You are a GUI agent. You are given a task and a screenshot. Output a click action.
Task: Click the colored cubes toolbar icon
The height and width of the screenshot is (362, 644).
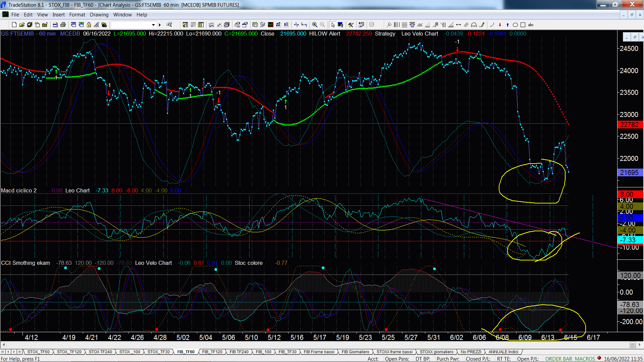coord(104,25)
